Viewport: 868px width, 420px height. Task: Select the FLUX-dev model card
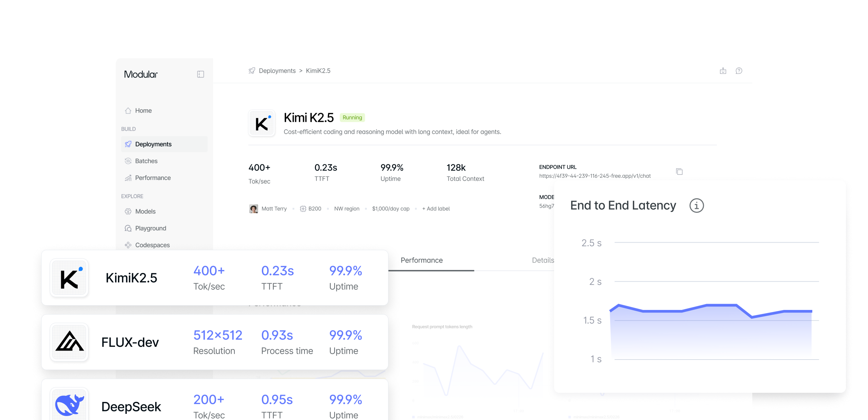tap(214, 342)
